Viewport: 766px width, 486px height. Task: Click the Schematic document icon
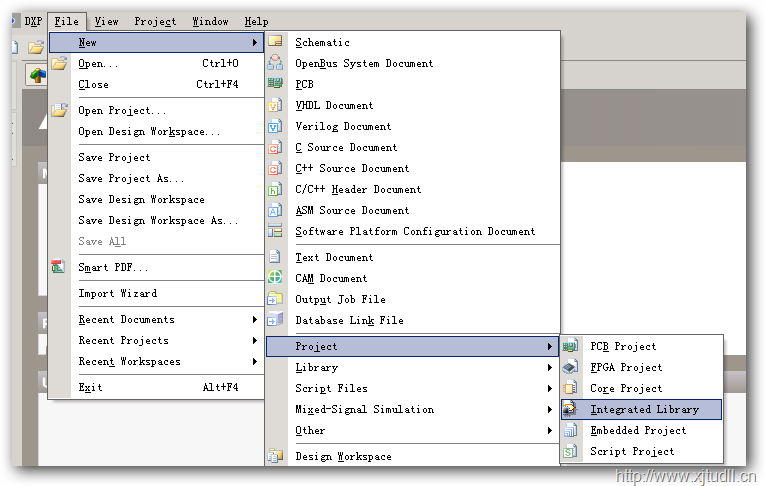[x=275, y=42]
